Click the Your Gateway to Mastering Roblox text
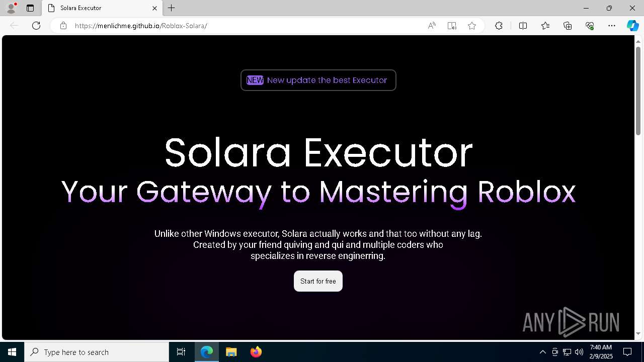This screenshot has height=362, width=644. [x=318, y=192]
